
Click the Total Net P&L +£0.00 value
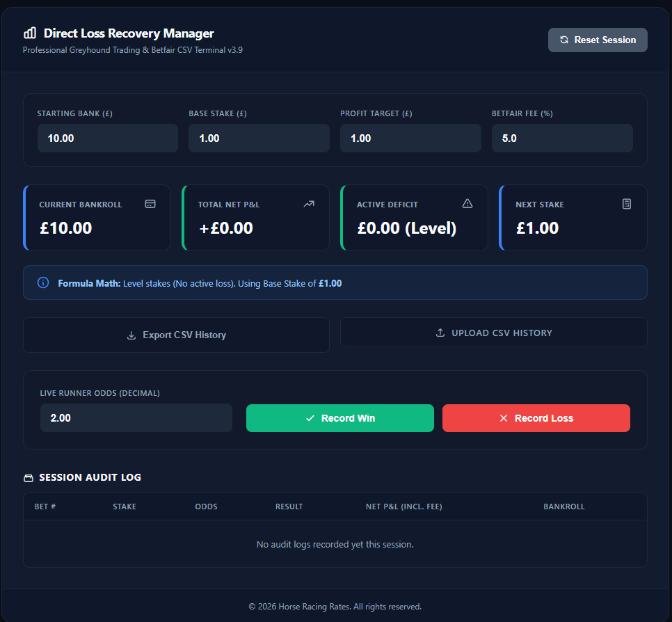click(226, 228)
